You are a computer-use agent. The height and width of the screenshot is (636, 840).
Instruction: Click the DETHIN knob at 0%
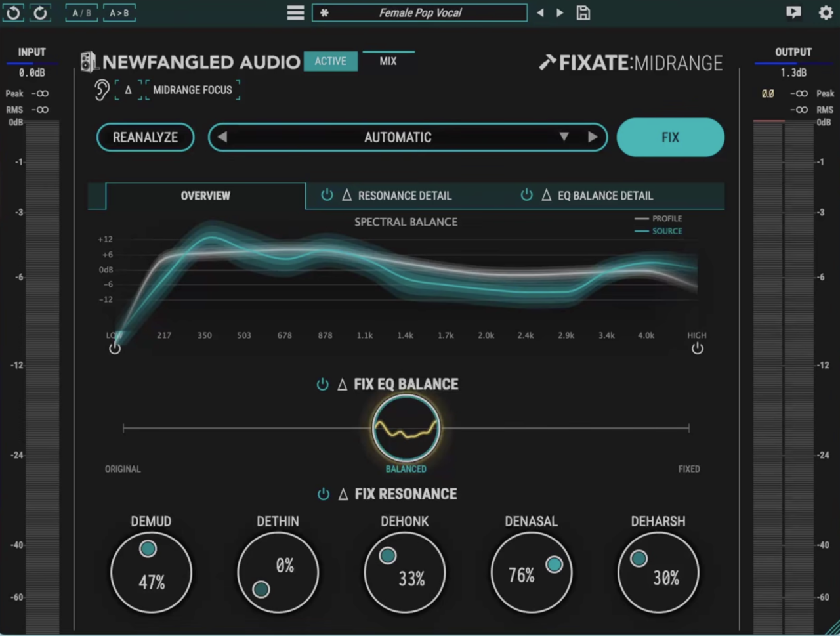278,572
